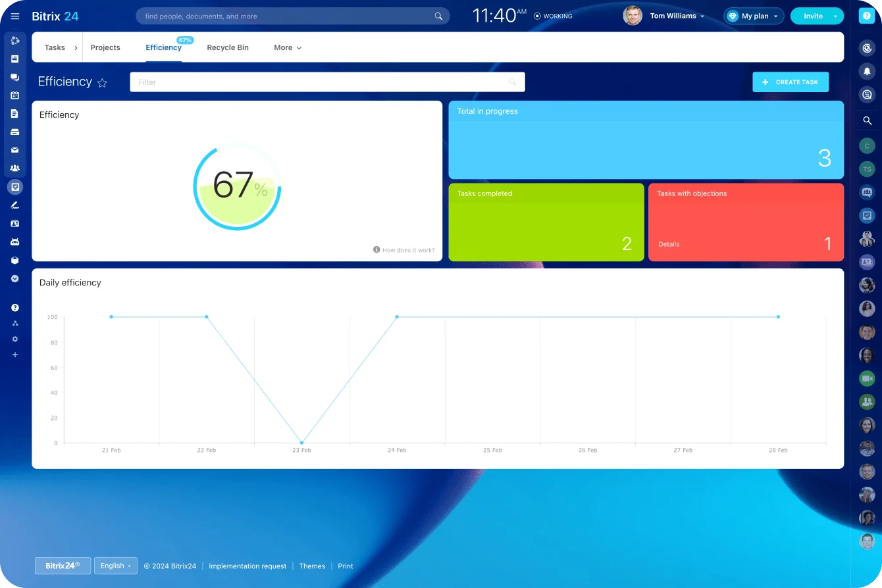This screenshot has width=882, height=588.
Task: Open the notifications bell on the right
Action: tap(867, 71)
